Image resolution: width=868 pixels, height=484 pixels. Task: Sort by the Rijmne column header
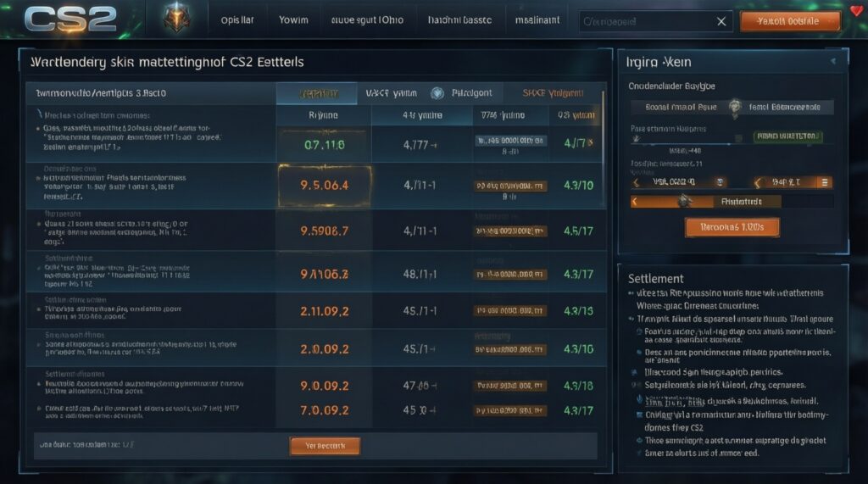pyautogui.click(x=323, y=115)
